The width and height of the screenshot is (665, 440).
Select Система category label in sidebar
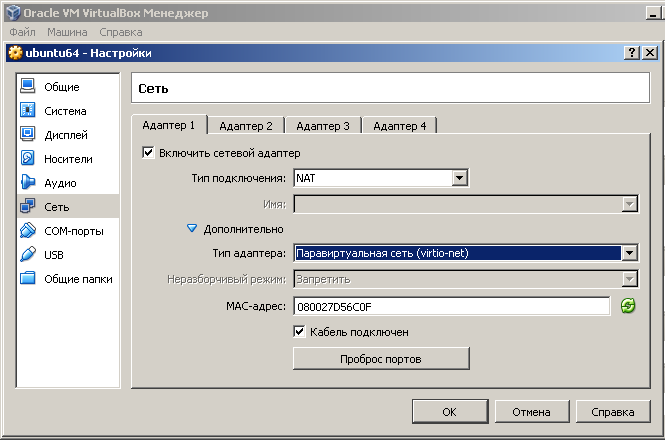(65, 111)
